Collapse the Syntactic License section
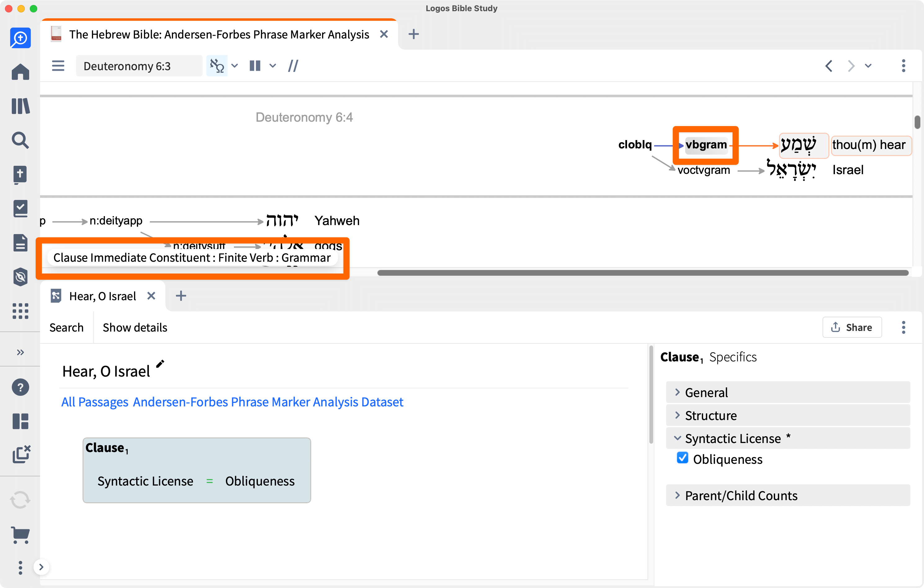The image size is (924, 588). pos(788,438)
